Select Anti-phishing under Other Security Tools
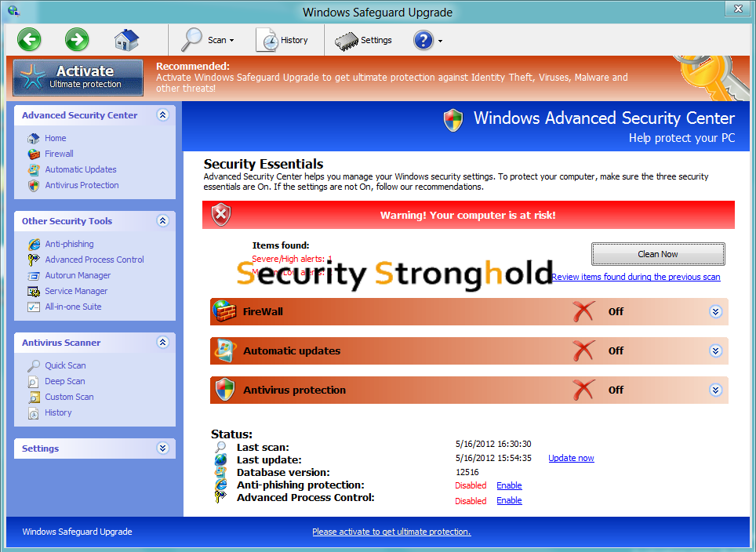Screen dimensions: 756x552 tap(69, 244)
